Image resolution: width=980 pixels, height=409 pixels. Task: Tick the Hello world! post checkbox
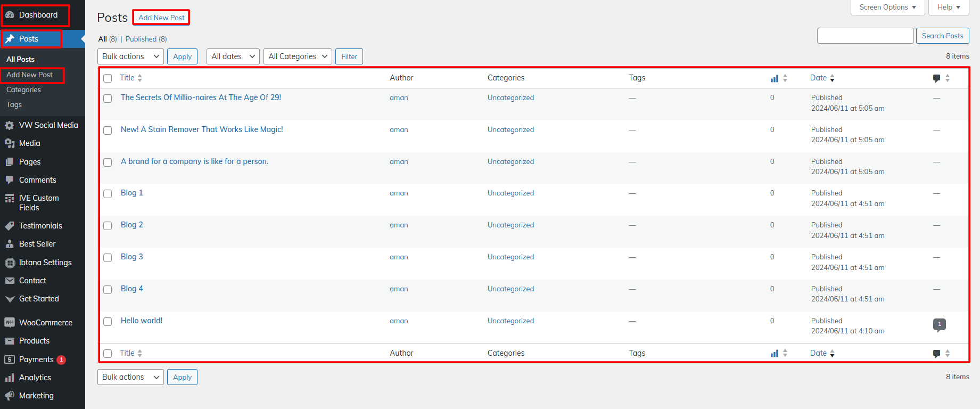(x=108, y=322)
